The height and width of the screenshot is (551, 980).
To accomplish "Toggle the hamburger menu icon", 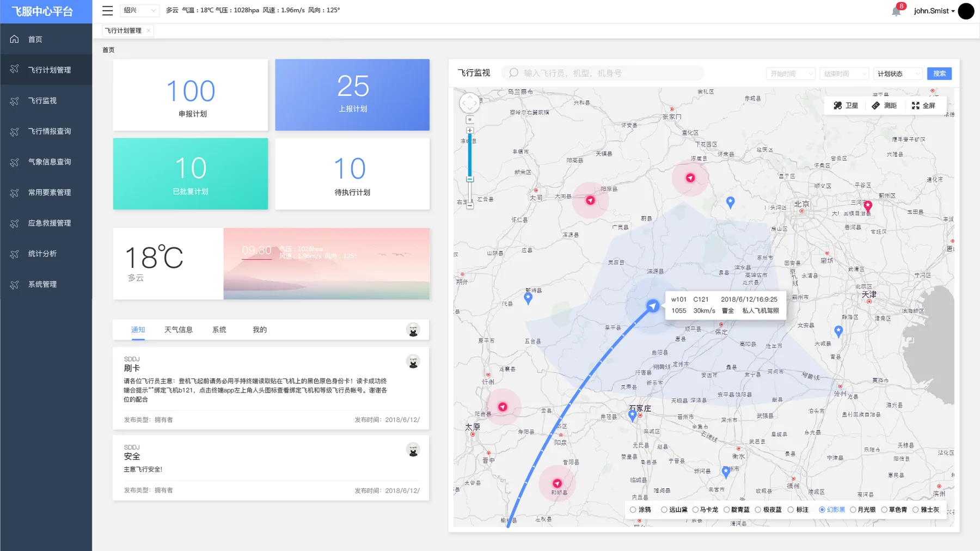I will tap(108, 10).
